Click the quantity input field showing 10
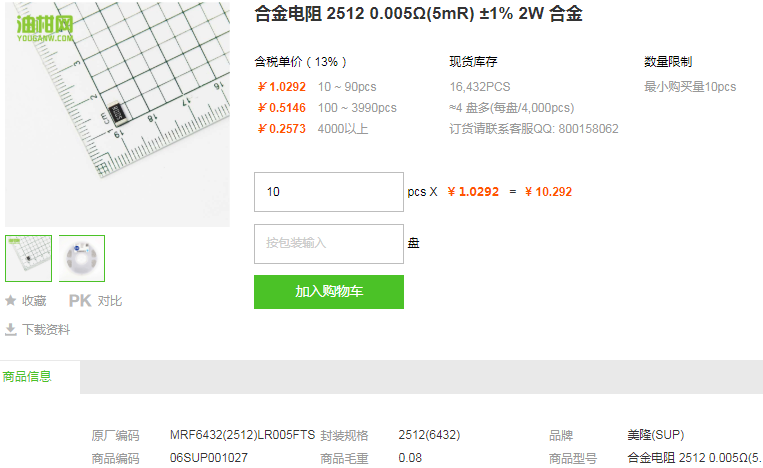The height and width of the screenshot is (468, 763). [x=329, y=192]
